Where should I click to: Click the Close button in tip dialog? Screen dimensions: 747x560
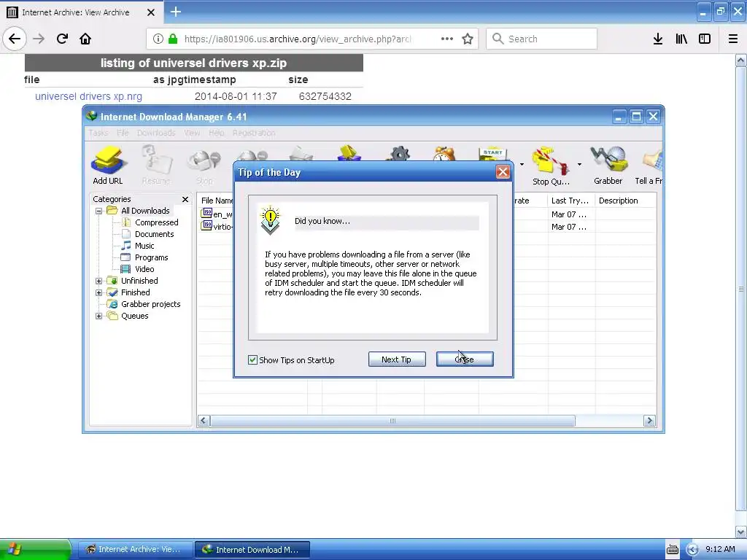pos(465,359)
